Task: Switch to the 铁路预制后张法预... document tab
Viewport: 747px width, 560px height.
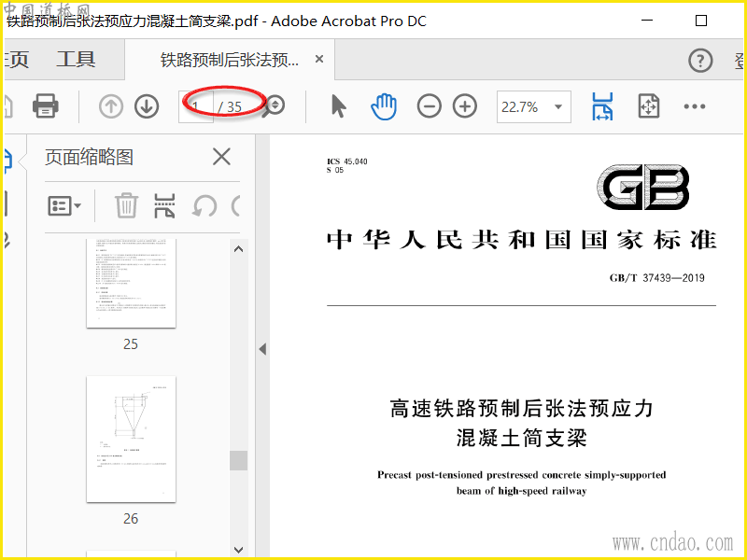Action: point(230,60)
